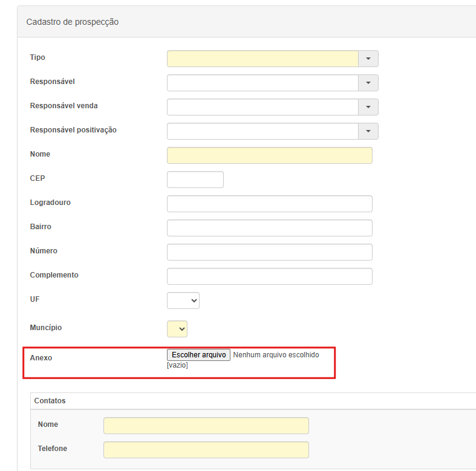Focus the Responsável positivação text field
This screenshot has width=476, height=471.
pos(262,131)
